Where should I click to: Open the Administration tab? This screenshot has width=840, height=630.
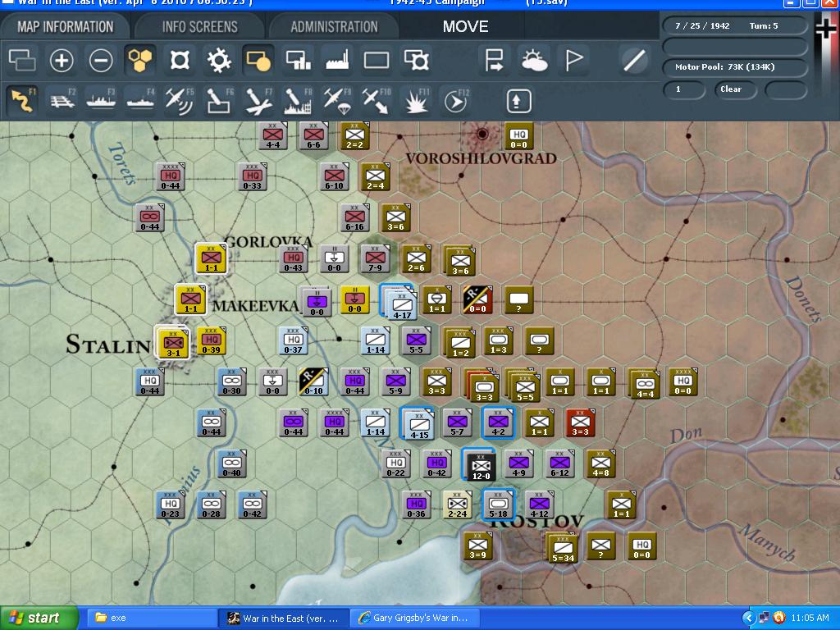[334, 27]
